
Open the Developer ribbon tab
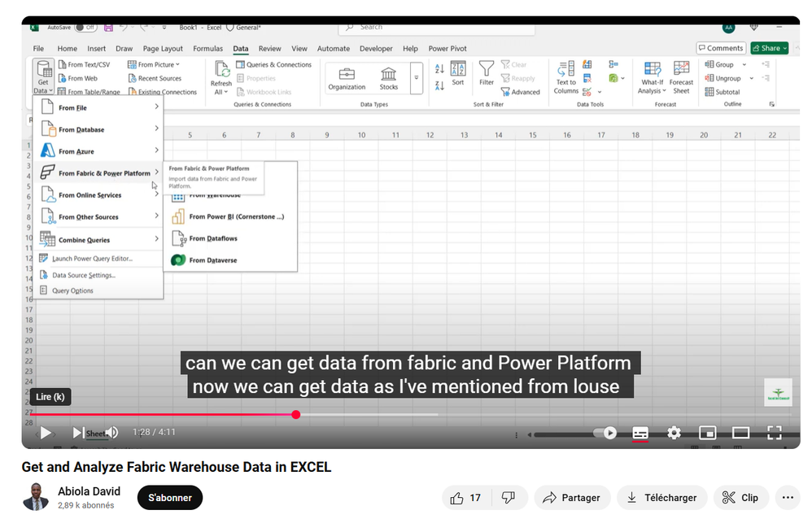click(x=376, y=48)
